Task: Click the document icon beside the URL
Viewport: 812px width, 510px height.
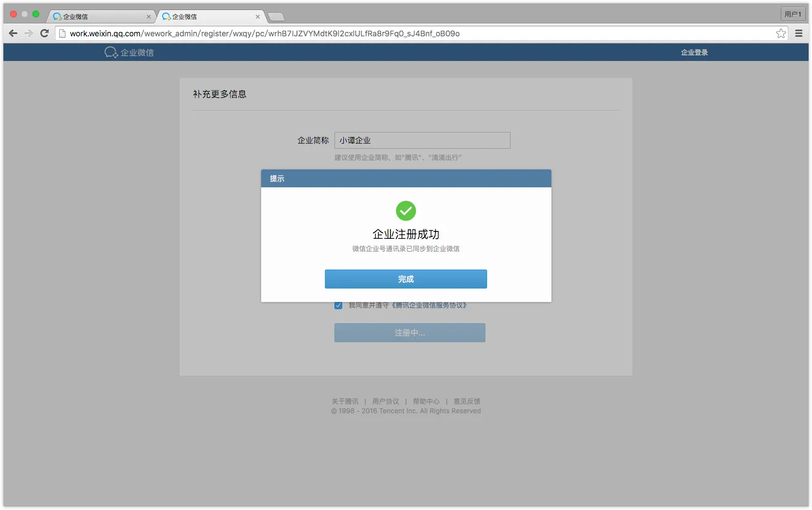Action: (x=62, y=33)
